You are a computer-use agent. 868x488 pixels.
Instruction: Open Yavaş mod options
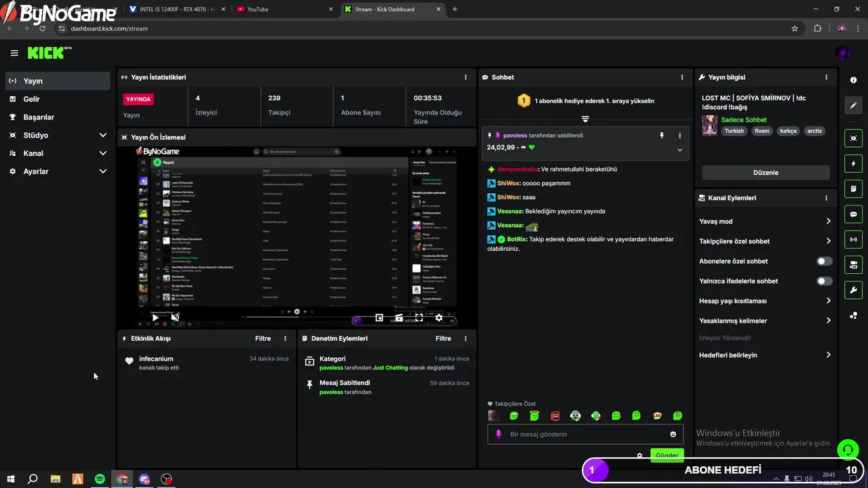(x=766, y=221)
